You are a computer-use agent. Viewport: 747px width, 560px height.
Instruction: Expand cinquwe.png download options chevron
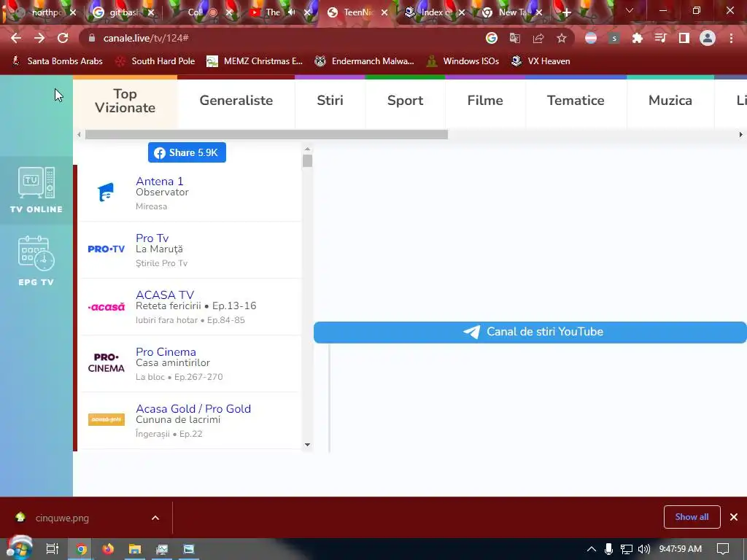click(x=155, y=518)
